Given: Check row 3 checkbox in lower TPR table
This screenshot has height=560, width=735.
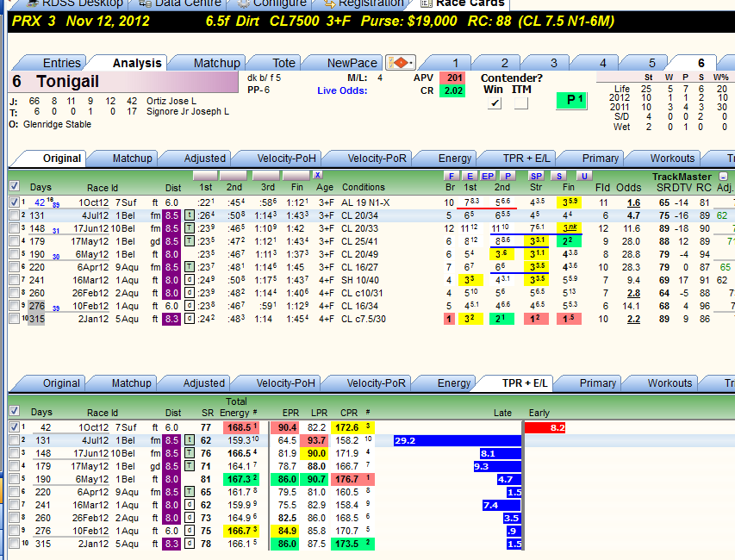Looking at the screenshot, I should pyautogui.click(x=15, y=453).
